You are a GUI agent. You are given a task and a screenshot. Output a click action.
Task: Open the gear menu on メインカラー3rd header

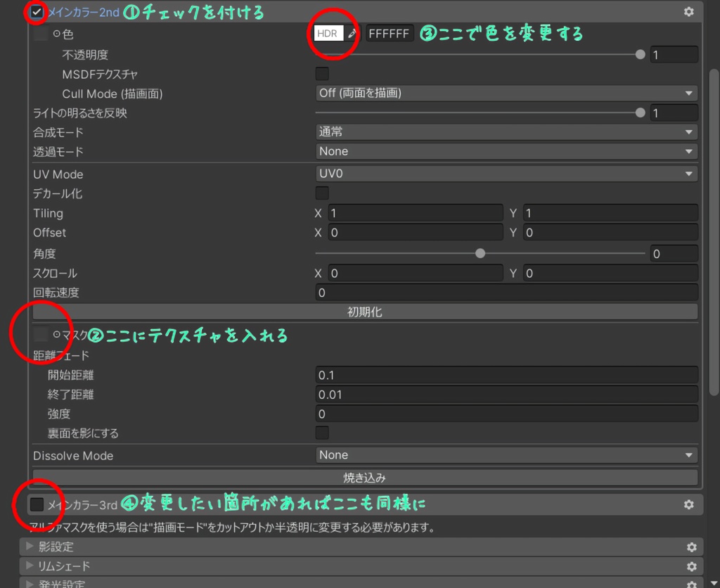pos(689,504)
